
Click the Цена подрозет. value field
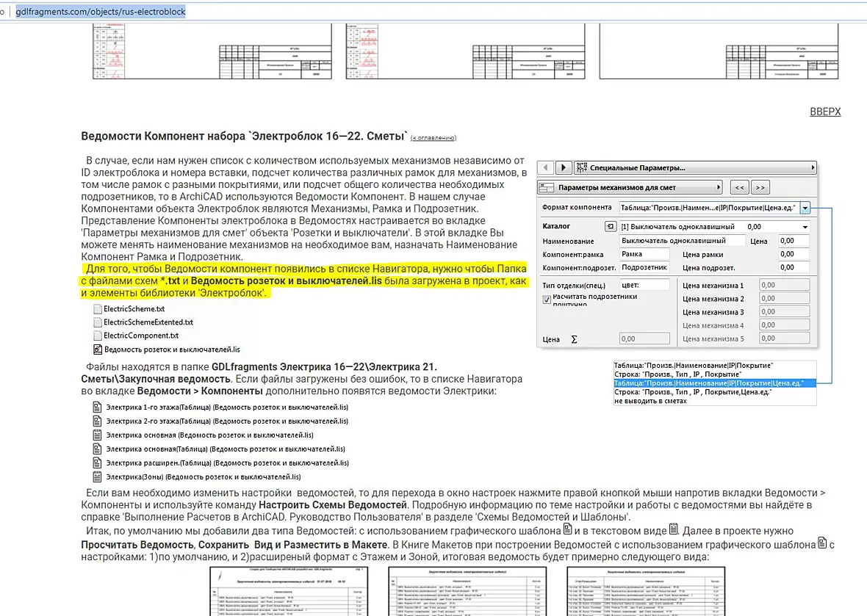click(794, 267)
